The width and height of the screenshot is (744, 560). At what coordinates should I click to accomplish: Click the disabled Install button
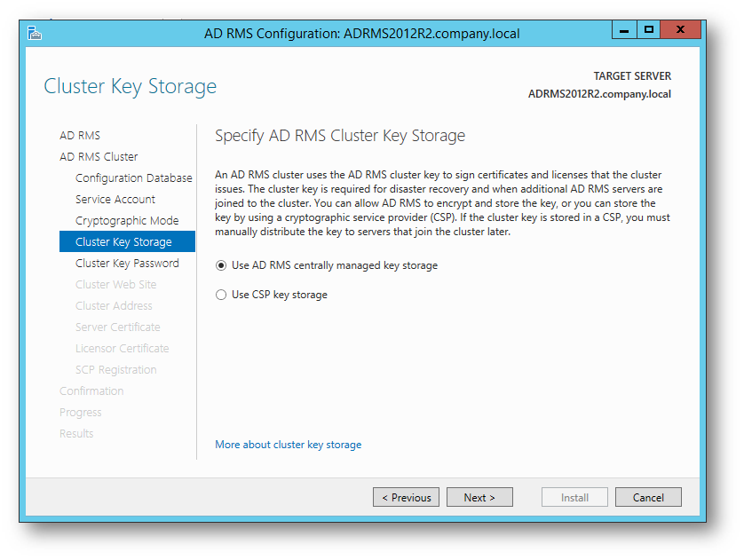tap(574, 497)
